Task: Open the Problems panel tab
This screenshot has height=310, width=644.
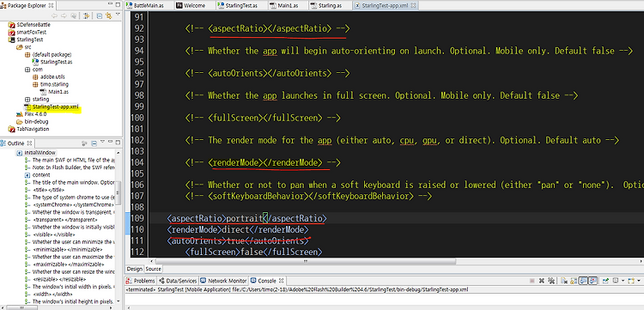Action: click(141, 281)
